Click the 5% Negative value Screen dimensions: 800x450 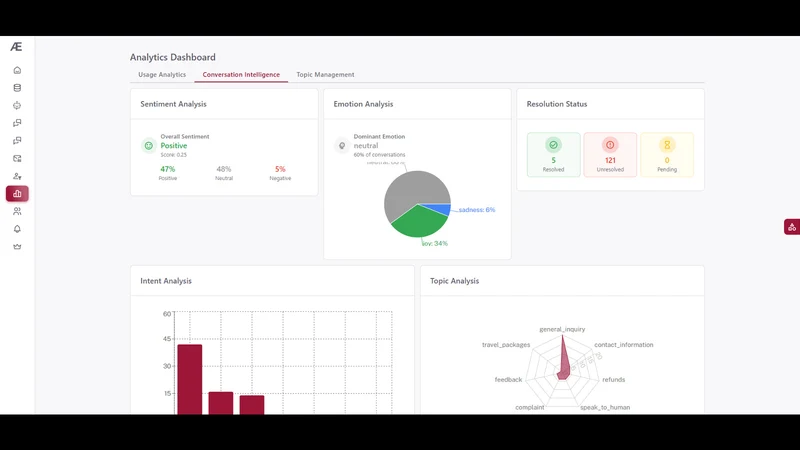tap(280, 169)
